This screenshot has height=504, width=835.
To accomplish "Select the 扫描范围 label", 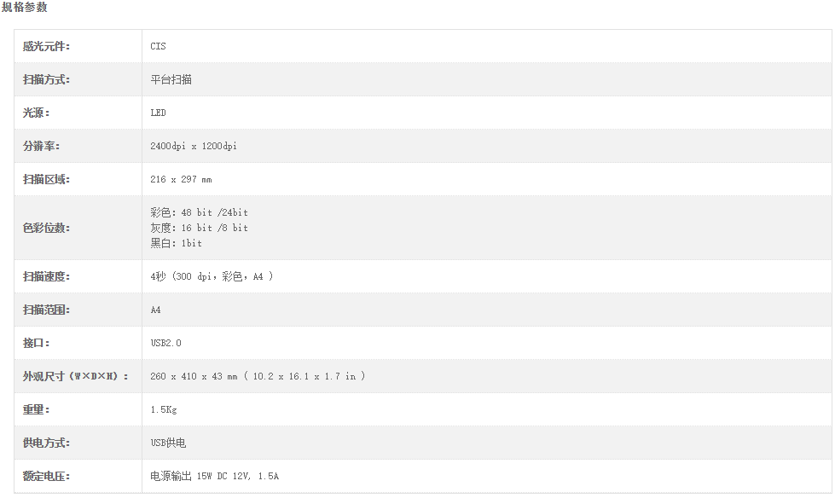I will [46, 310].
